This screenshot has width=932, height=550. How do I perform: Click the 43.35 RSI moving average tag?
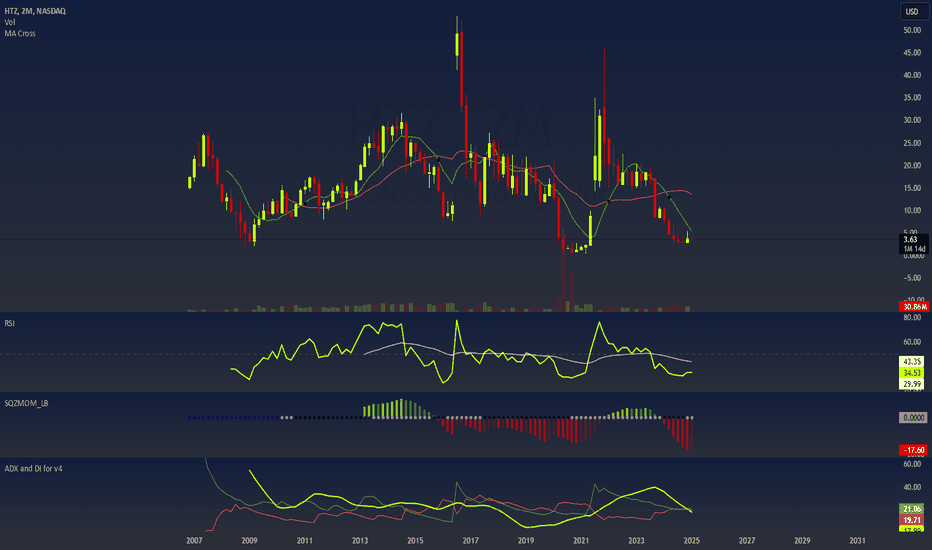pos(912,362)
